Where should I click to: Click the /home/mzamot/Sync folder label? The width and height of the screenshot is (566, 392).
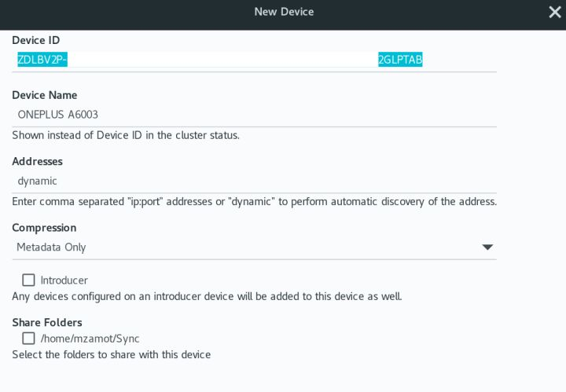pos(90,339)
